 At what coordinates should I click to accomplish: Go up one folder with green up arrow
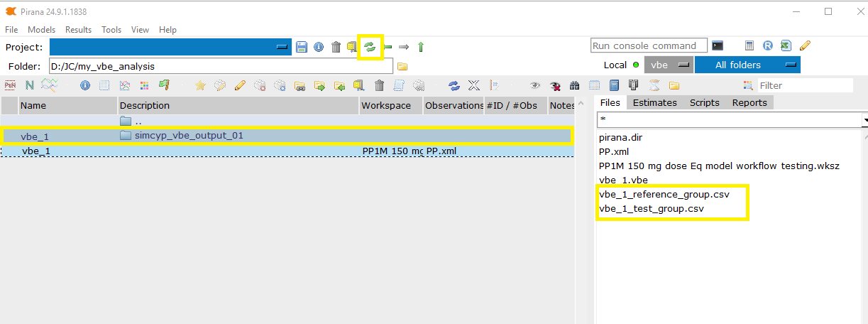pos(421,47)
